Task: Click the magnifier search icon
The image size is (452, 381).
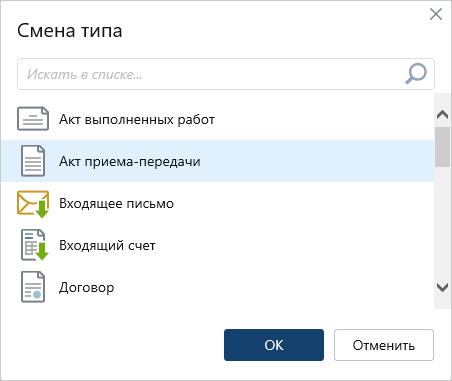Action: (416, 74)
